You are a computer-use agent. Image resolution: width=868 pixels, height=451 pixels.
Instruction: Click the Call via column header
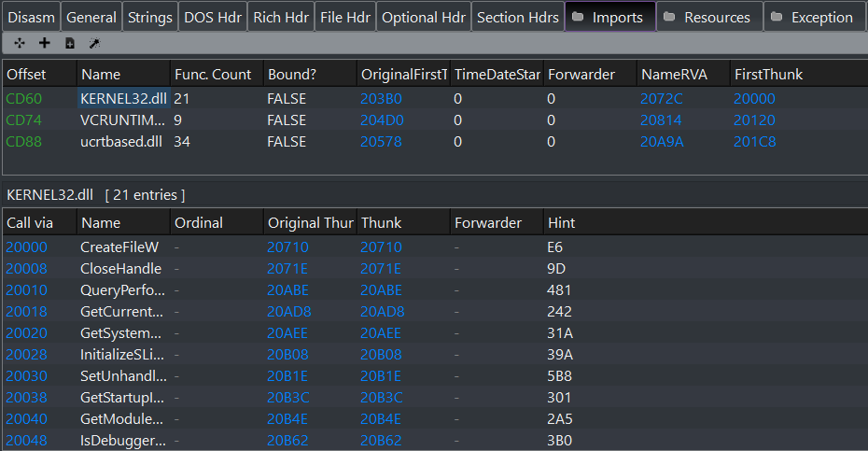click(39, 223)
